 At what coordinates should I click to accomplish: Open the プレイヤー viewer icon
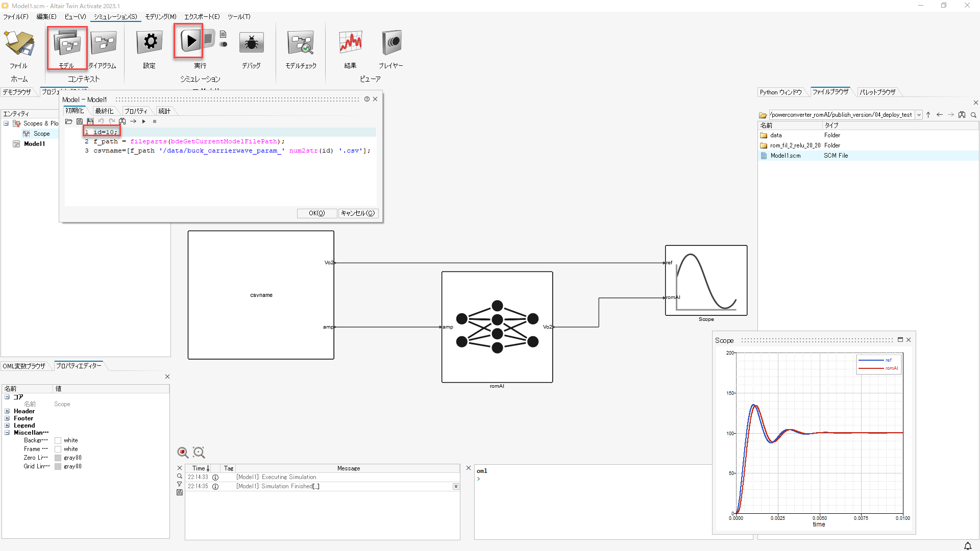tap(391, 43)
